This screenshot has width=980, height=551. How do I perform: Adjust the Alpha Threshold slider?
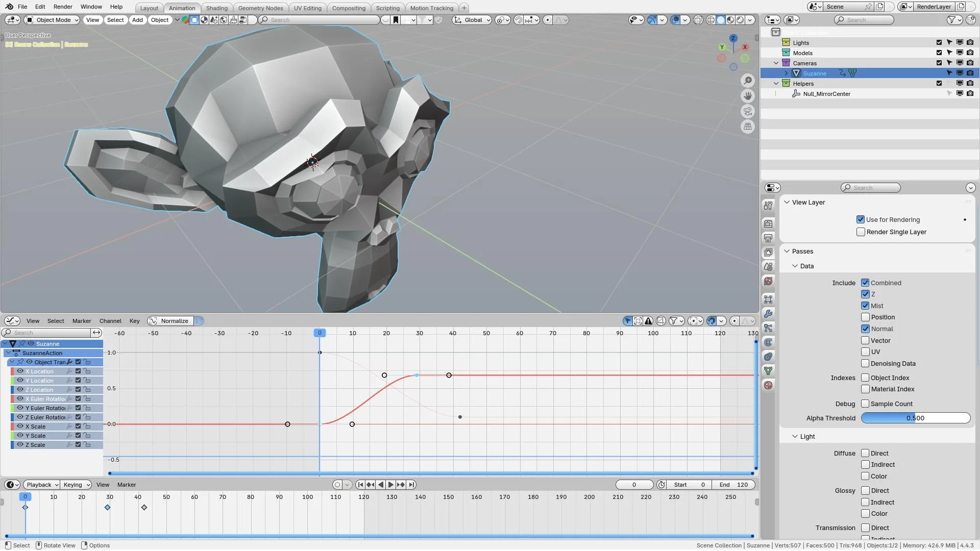coord(915,418)
